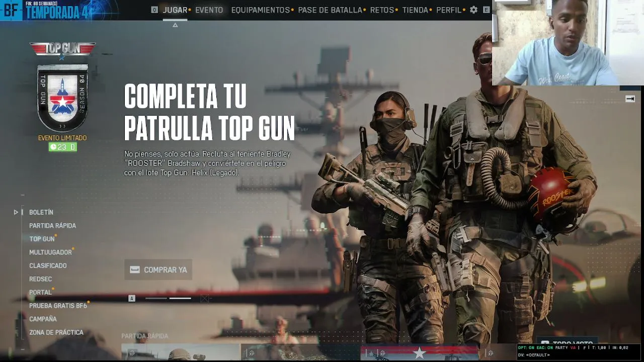The image size is (644, 362).
Task: Click the Rooster bundle description text
Action: tap(207, 163)
